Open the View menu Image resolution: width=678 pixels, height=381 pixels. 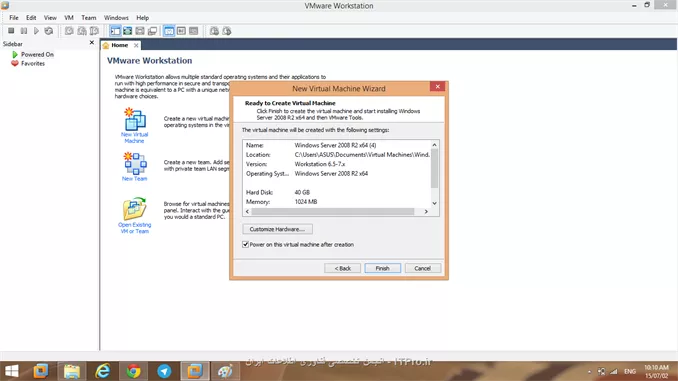tap(50, 18)
